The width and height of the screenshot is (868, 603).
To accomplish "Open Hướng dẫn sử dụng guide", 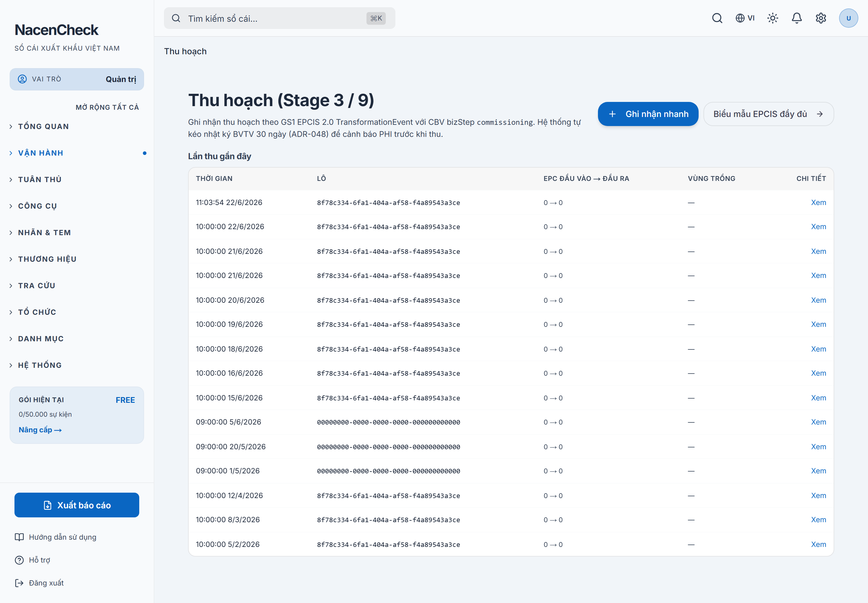I will point(55,537).
